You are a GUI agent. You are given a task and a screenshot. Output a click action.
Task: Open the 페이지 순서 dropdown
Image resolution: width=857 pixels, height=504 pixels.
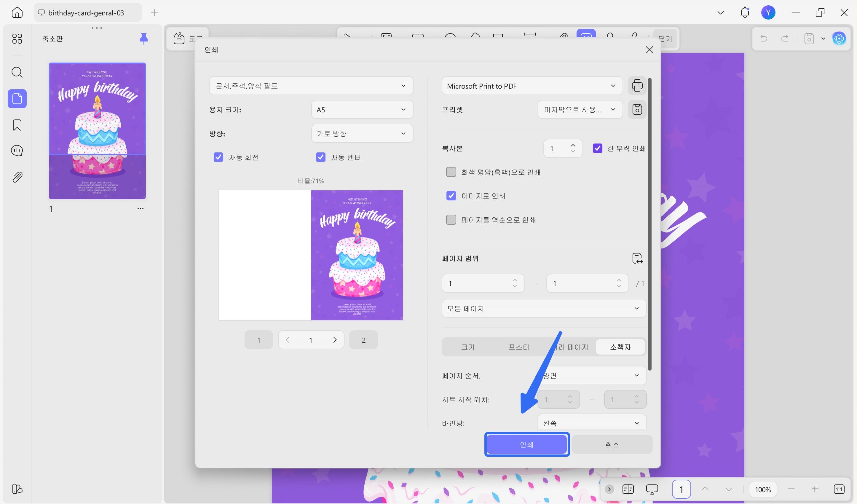pos(592,375)
